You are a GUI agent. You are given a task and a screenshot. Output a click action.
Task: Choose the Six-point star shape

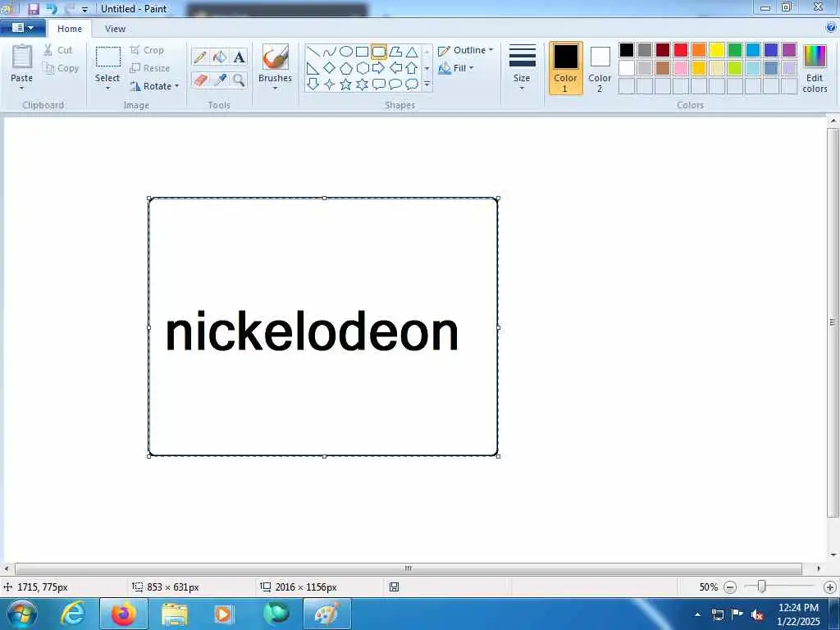[x=362, y=84]
